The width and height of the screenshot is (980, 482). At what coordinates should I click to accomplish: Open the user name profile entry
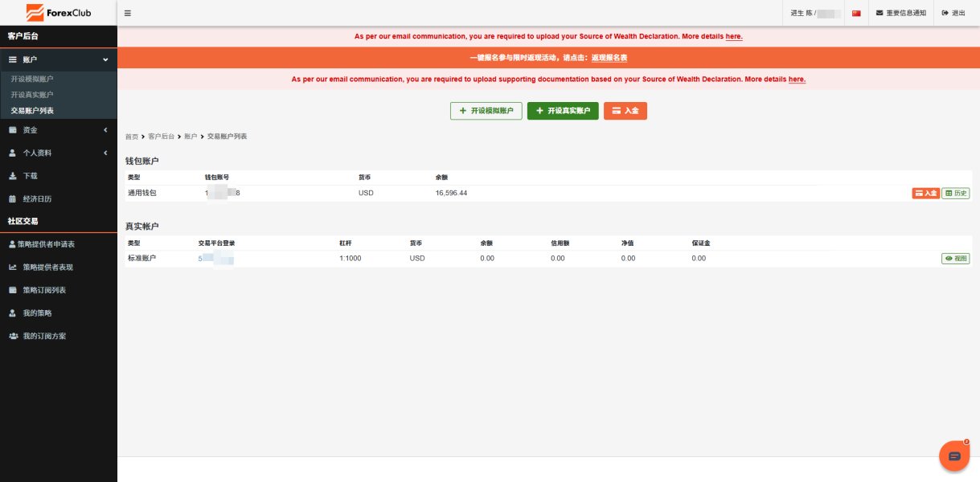point(815,13)
